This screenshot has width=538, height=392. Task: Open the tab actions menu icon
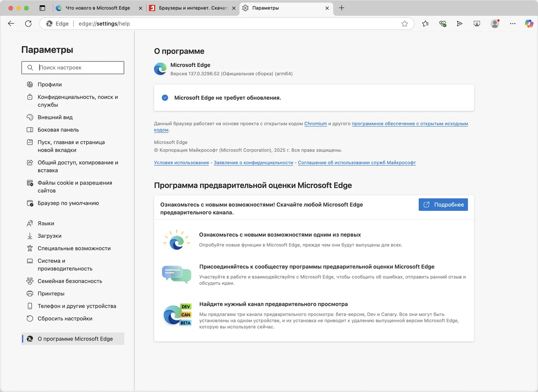tap(42, 8)
